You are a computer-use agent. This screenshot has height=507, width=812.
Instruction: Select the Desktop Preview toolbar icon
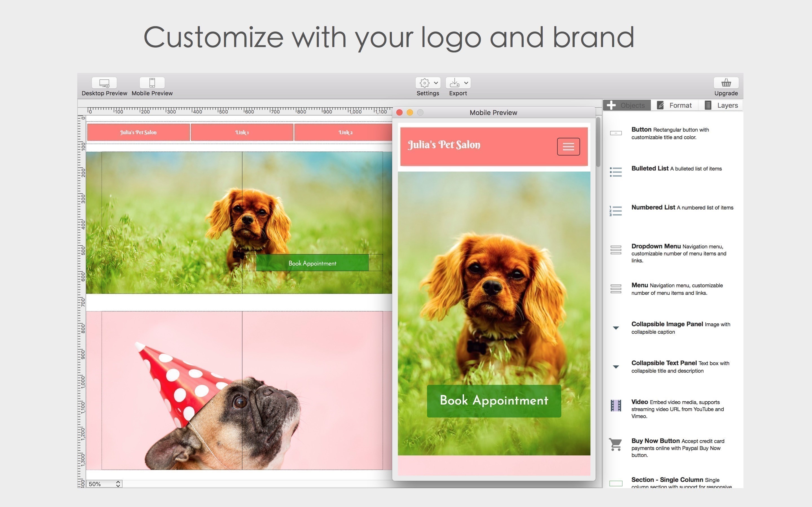pyautogui.click(x=104, y=83)
